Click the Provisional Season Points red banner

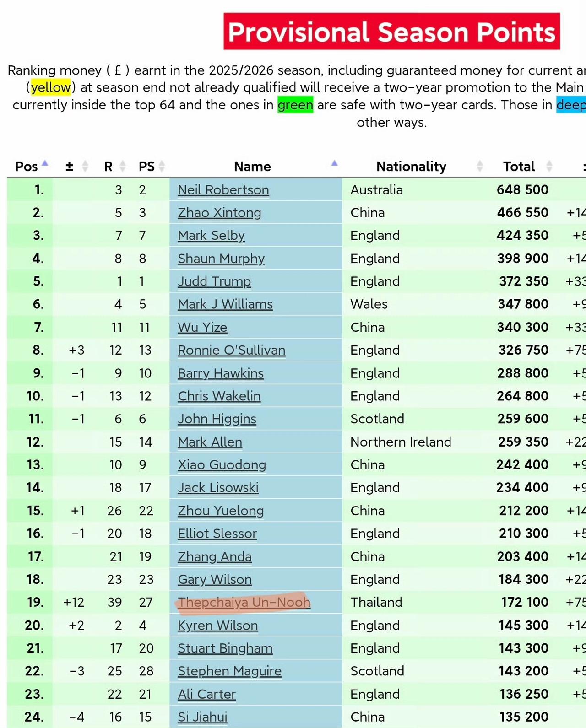391,32
